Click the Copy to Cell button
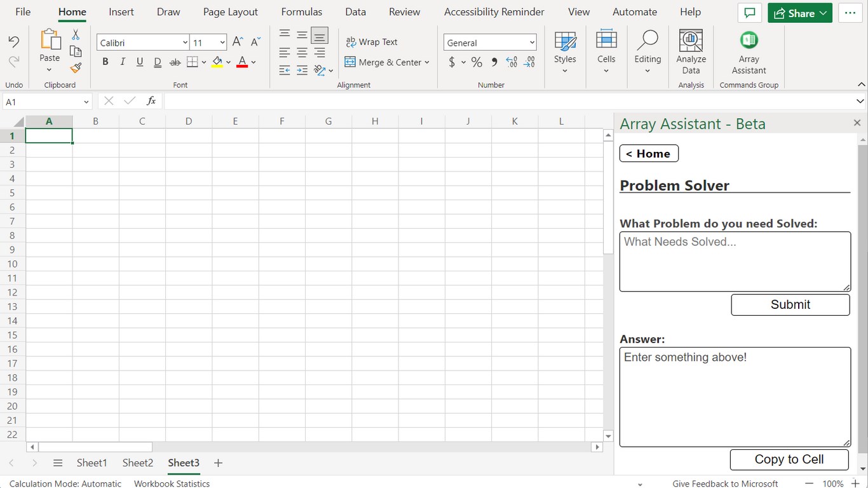868x488 pixels. (789, 459)
